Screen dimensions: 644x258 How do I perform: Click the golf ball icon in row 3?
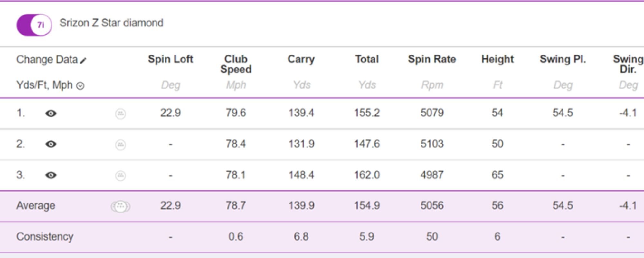tap(120, 175)
